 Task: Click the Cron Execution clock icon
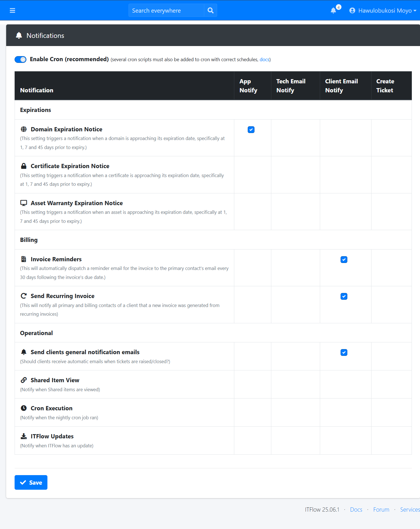(24, 408)
